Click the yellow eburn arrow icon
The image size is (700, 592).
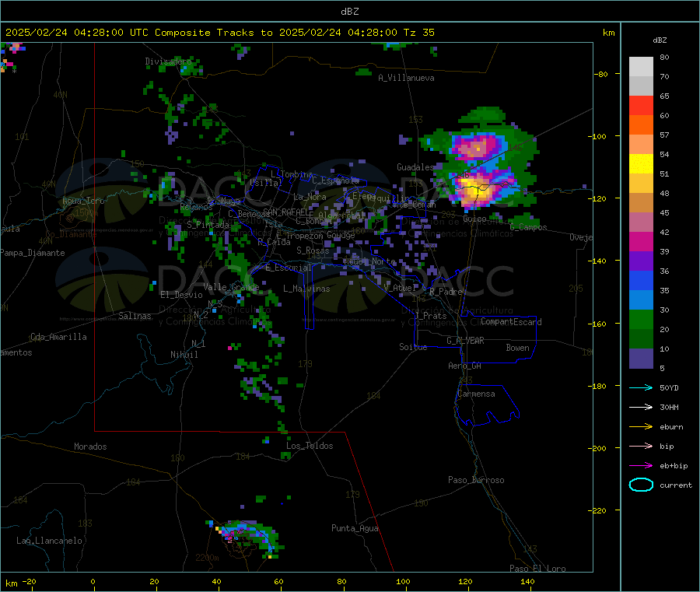pos(641,426)
